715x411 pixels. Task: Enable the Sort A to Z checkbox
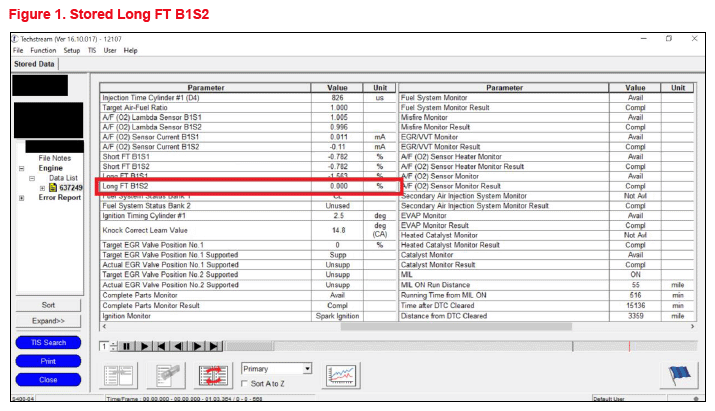[x=245, y=384]
